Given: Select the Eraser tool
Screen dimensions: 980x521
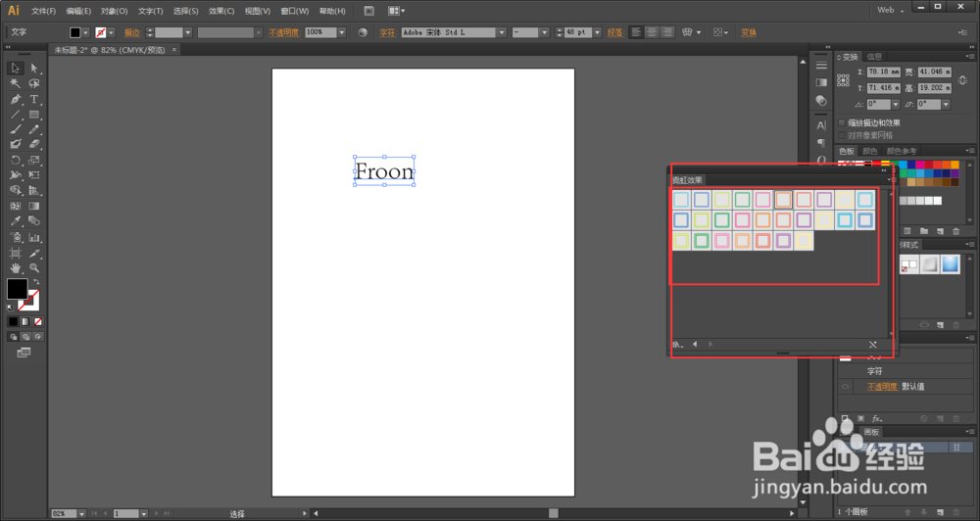Looking at the screenshot, I should click(34, 144).
